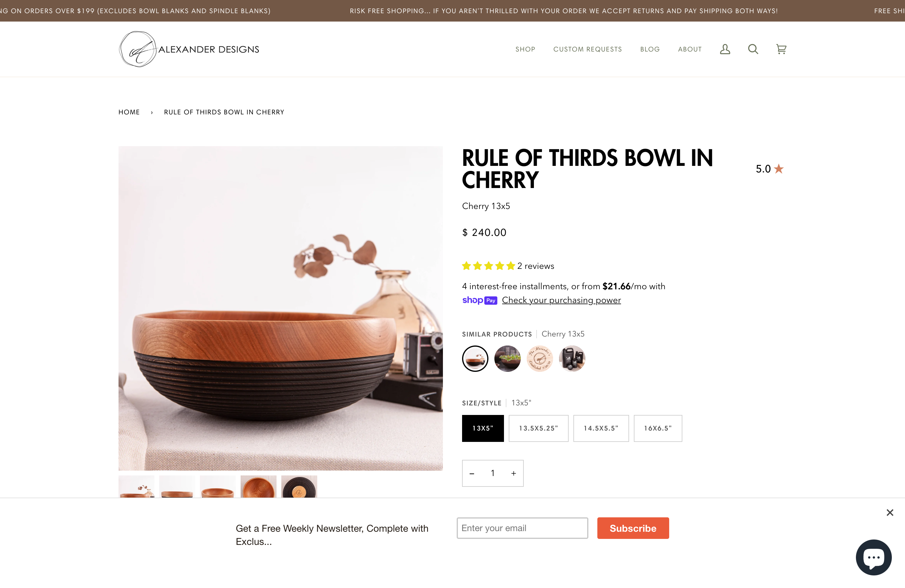This screenshot has height=588, width=905.
Task: Open the chat bubble widget
Action: 874,557
